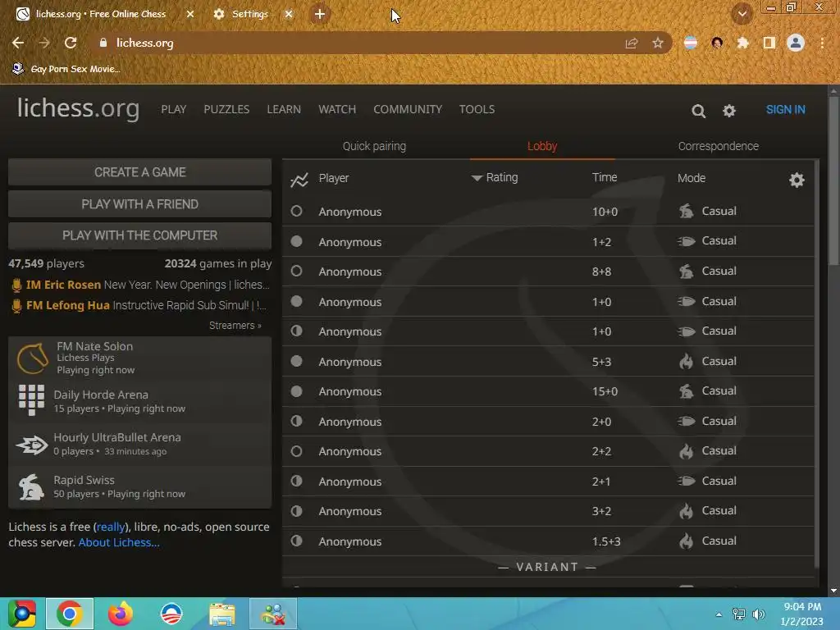The image size is (840, 630).
Task: Click the flame mode icon in the 5+3 row
Action: pos(687,362)
